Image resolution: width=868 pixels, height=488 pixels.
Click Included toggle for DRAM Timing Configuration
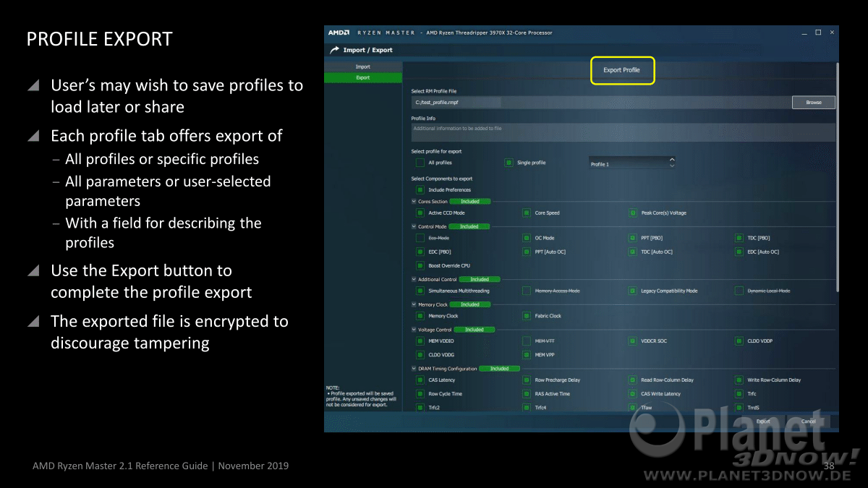click(x=499, y=369)
